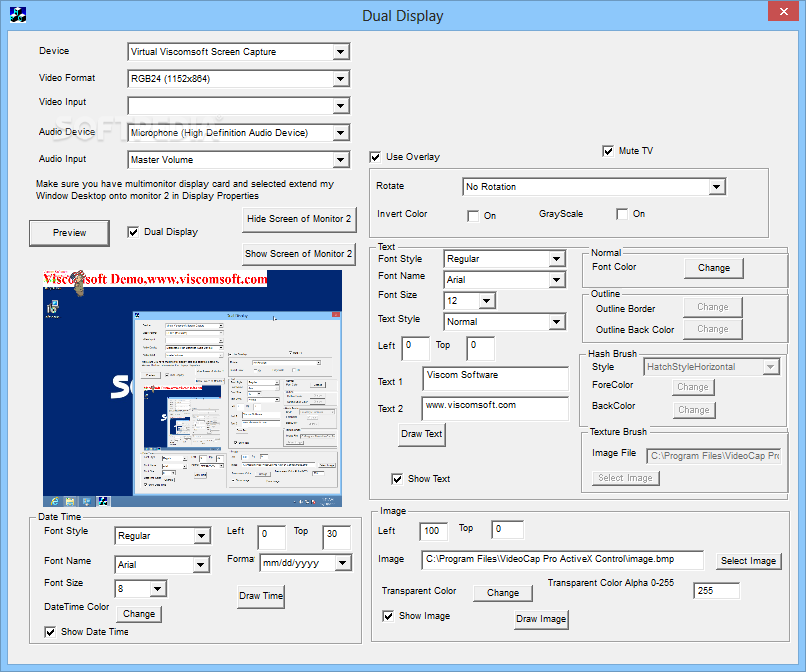Click the Image Top field
This screenshot has height=672, width=806.
(x=507, y=530)
